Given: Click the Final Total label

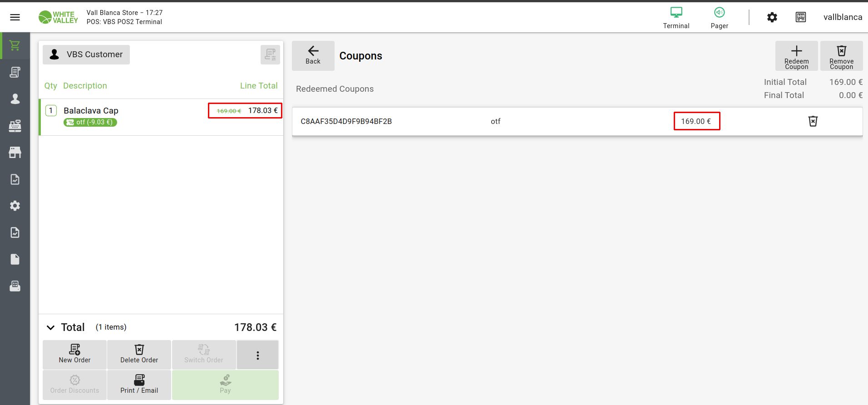Looking at the screenshot, I should [784, 95].
